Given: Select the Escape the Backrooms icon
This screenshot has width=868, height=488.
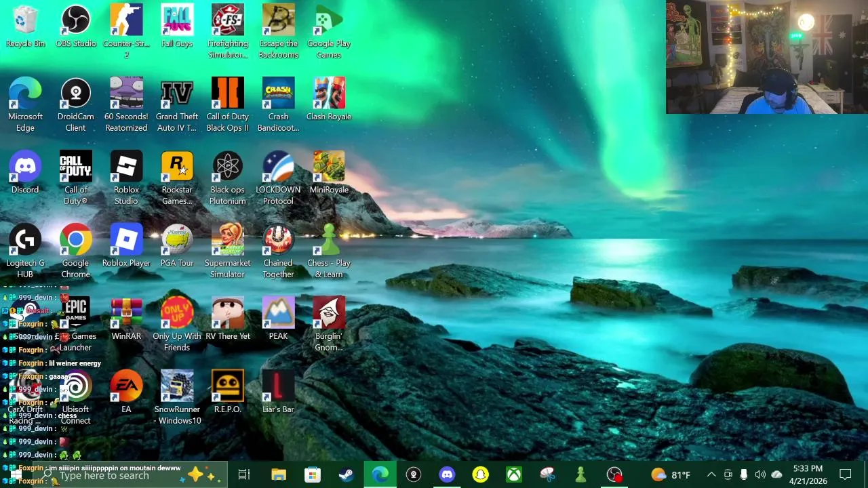Looking at the screenshot, I should pos(278,32).
